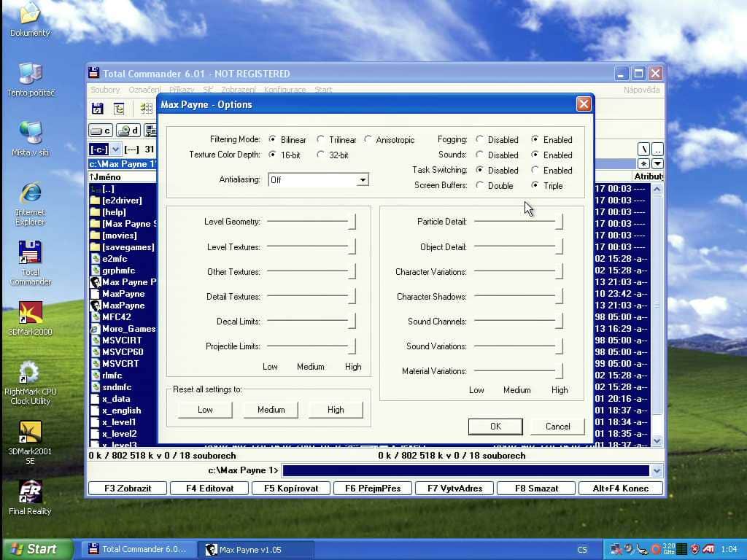Click the Level Geometry slider handle
The width and height of the screenshot is (747, 560).
(x=352, y=222)
